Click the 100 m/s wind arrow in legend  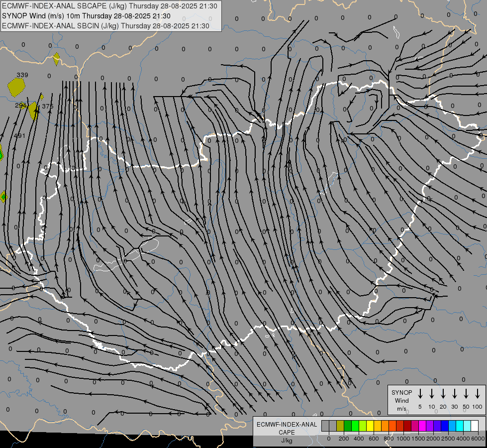click(478, 394)
